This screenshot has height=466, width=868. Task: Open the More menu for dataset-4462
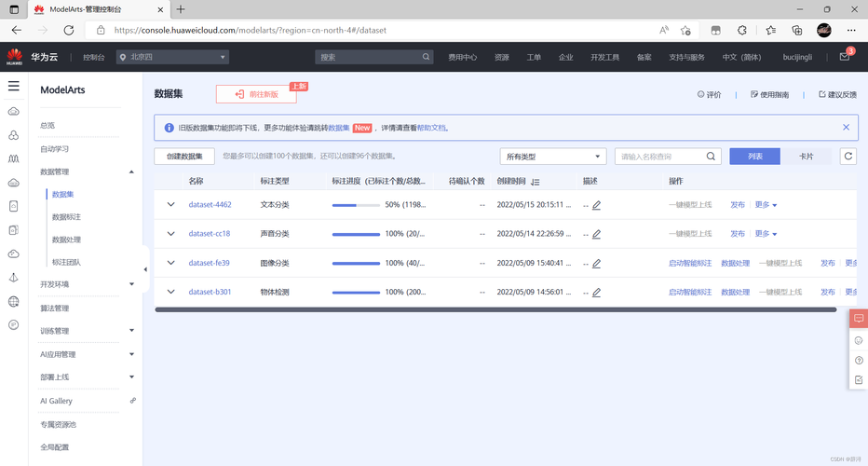coord(766,204)
